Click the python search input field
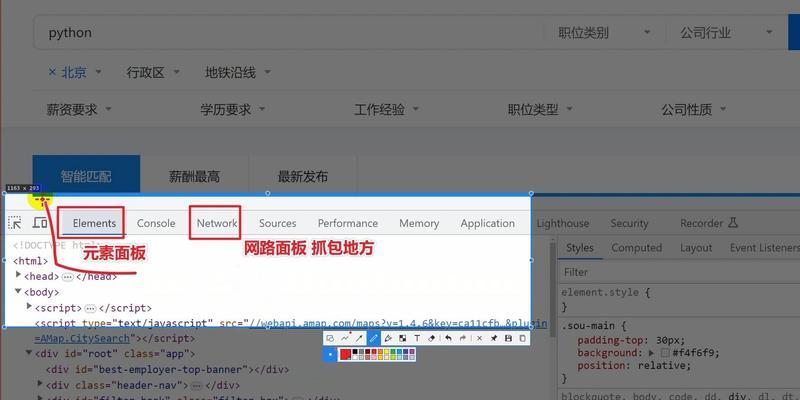Image resolution: width=800 pixels, height=400 pixels. coord(288,33)
